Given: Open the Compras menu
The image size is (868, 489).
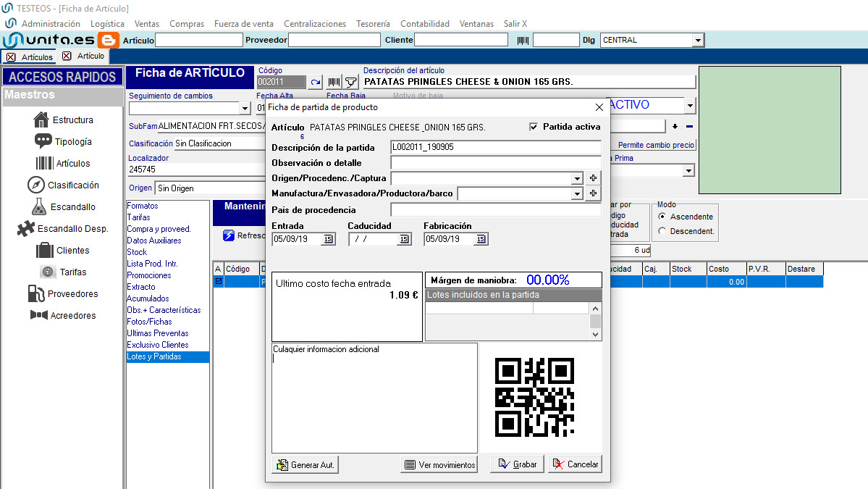Looking at the screenshot, I should coord(187,24).
